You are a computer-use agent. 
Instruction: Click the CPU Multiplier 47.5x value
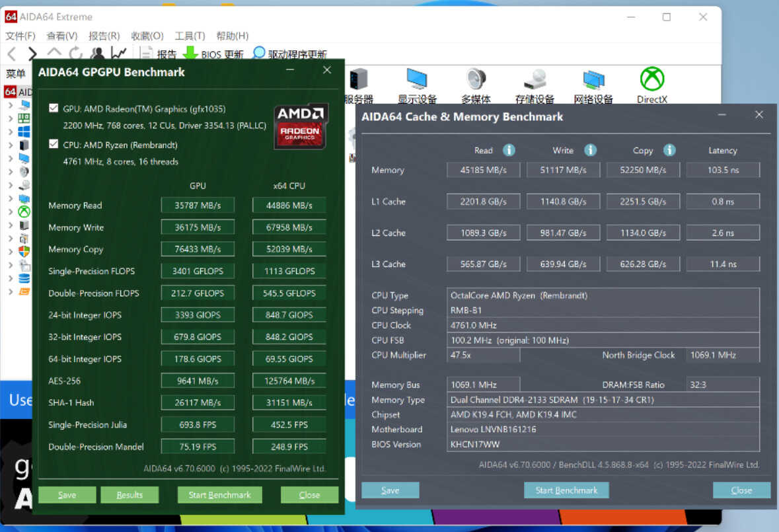484,355
